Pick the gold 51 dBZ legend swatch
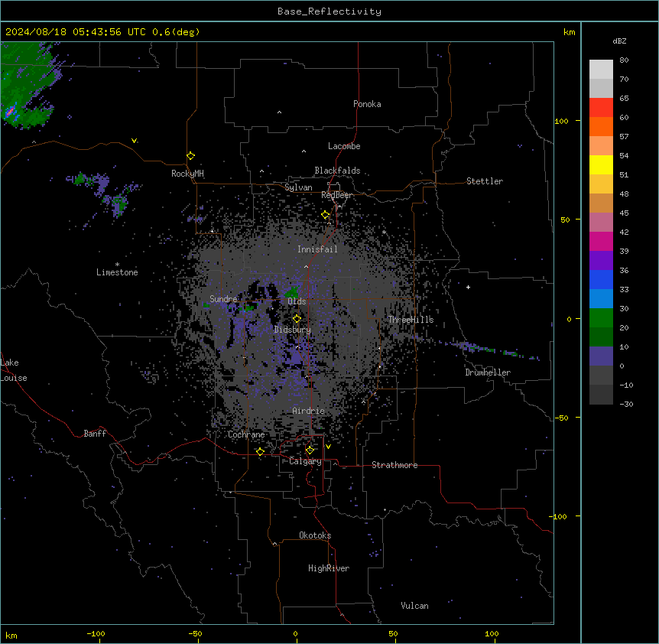Viewport: 659px width, 644px height. 601,184
